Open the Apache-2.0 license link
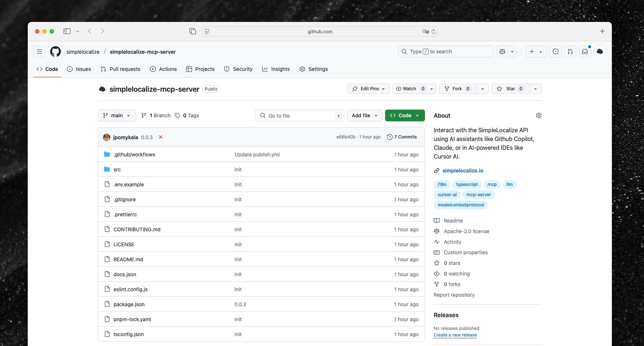This screenshot has height=346, width=644. tap(466, 231)
